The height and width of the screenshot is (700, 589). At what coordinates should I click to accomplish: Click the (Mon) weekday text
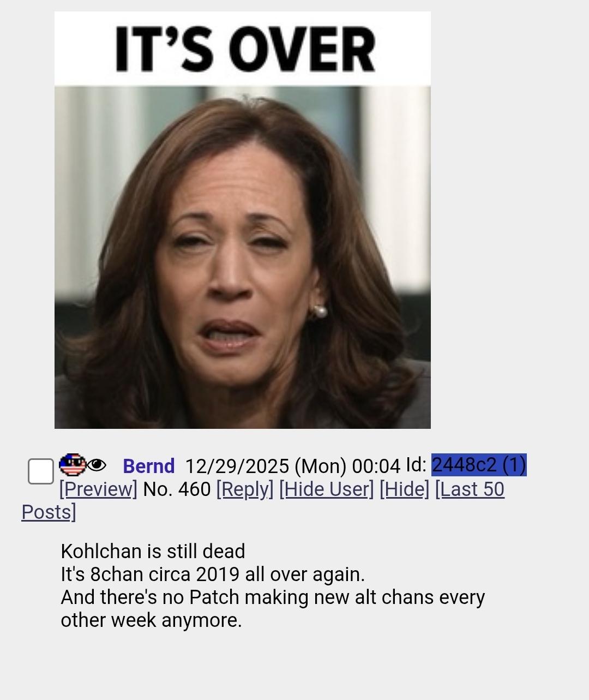[x=320, y=466]
